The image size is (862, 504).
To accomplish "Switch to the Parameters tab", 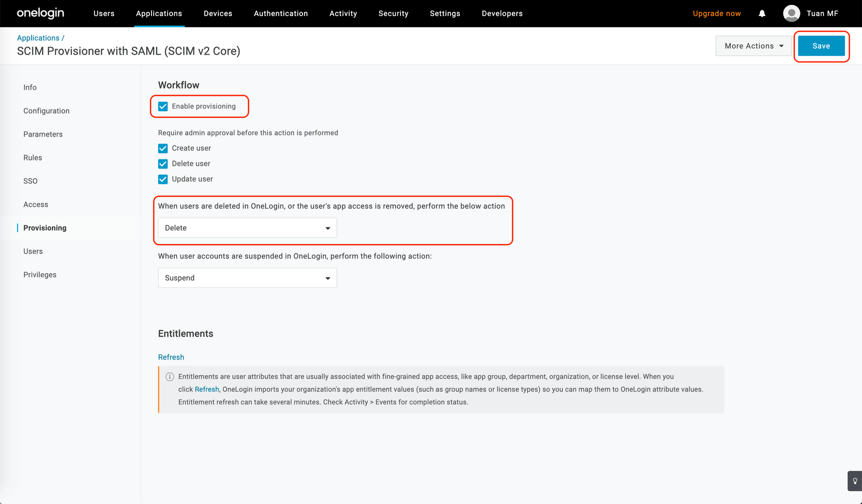I will pyautogui.click(x=43, y=134).
